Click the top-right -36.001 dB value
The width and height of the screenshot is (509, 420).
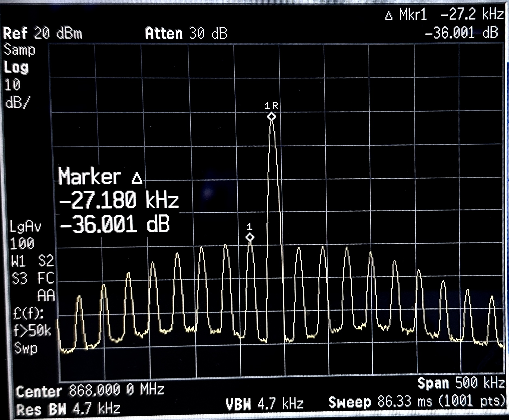461,33
